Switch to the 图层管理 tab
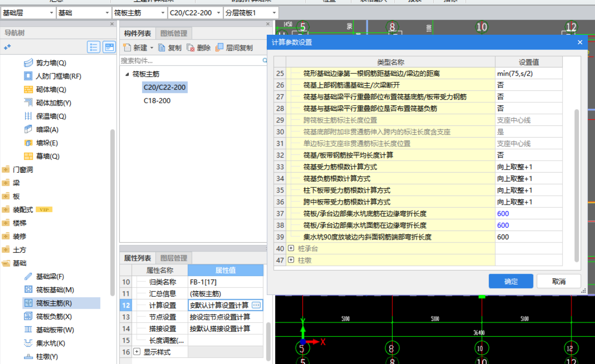The width and height of the screenshot is (595, 364). point(174,258)
